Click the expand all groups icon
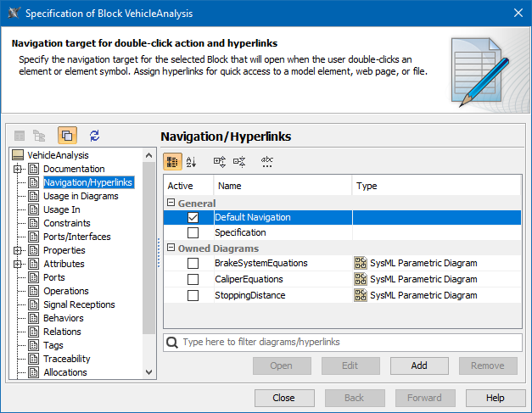The image size is (532, 413). tap(219, 161)
